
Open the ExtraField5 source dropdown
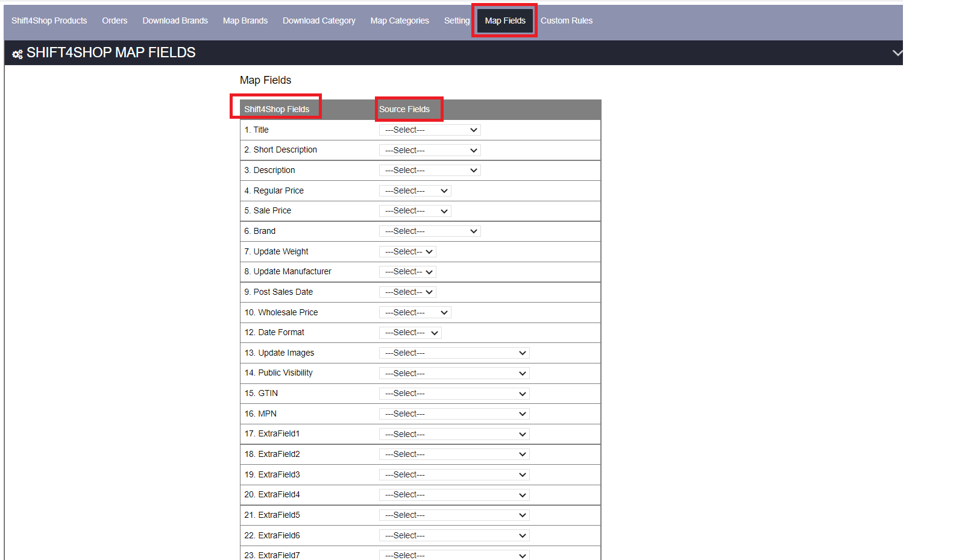click(x=454, y=515)
